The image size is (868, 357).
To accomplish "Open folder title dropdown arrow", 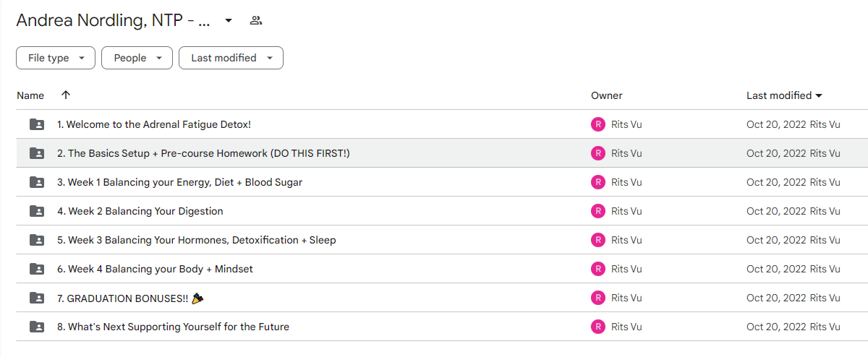I will coord(229,20).
